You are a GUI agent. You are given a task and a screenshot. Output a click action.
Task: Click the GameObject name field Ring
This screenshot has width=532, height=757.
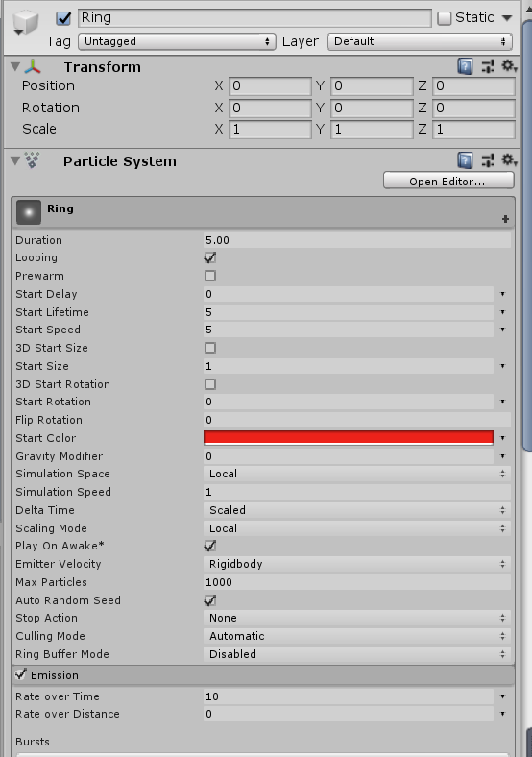254,18
